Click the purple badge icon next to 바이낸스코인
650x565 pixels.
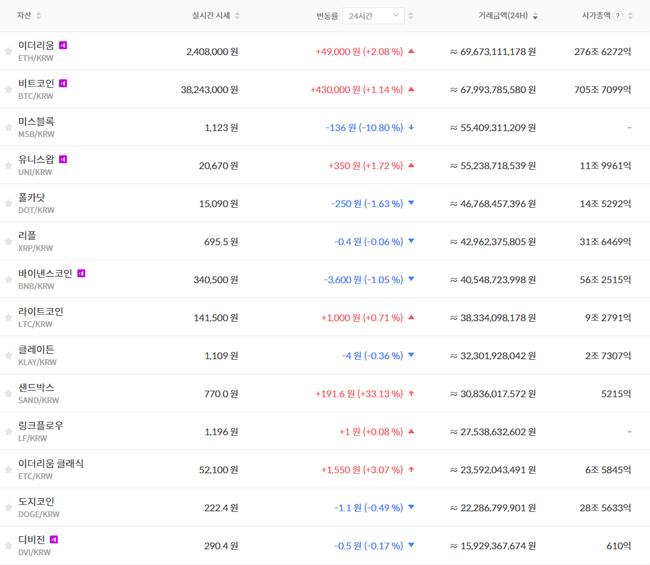pyautogui.click(x=82, y=273)
